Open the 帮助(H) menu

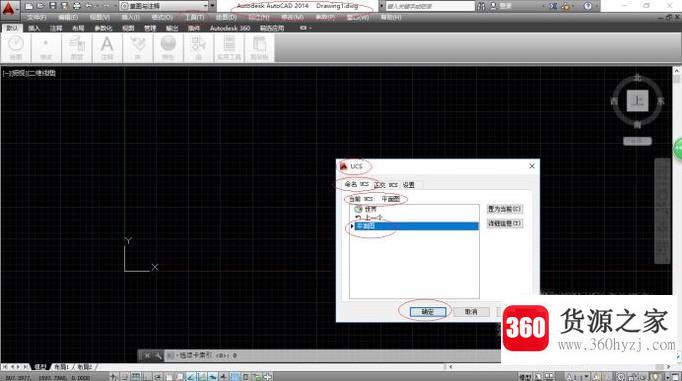click(391, 17)
